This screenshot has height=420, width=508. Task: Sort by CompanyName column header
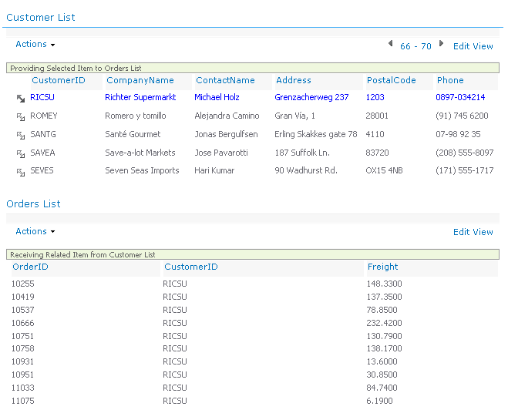(140, 80)
